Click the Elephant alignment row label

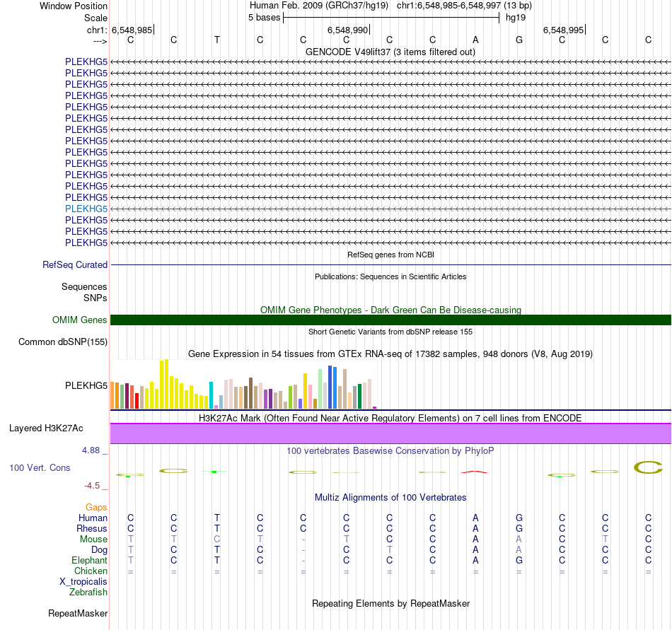pos(89,560)
